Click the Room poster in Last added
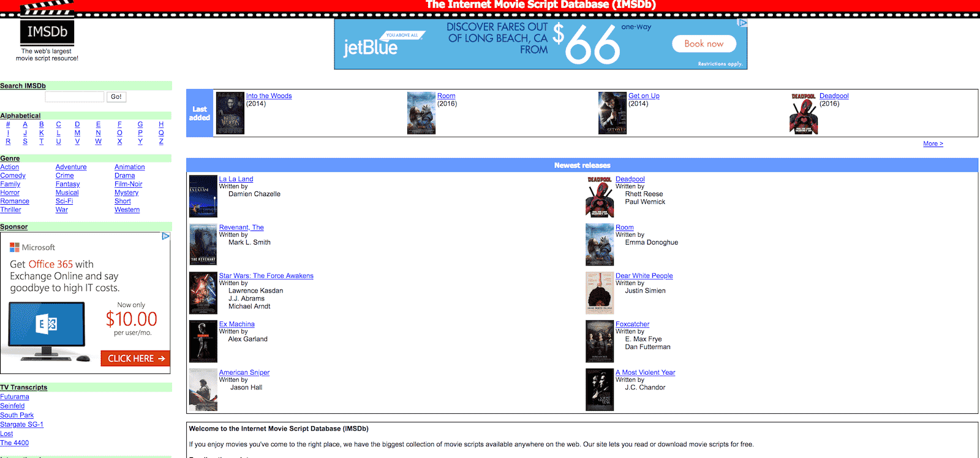The height and width of the screenshot is (458, 980). (421, 113)
